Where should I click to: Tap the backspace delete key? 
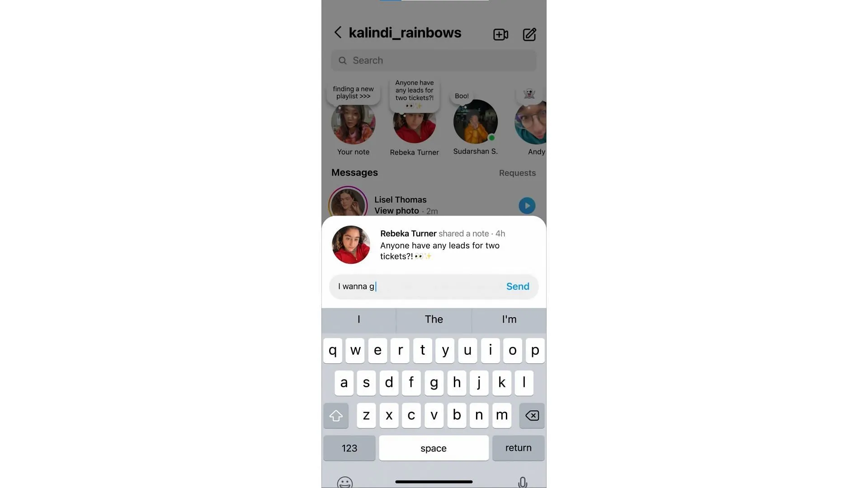(531, 415)
